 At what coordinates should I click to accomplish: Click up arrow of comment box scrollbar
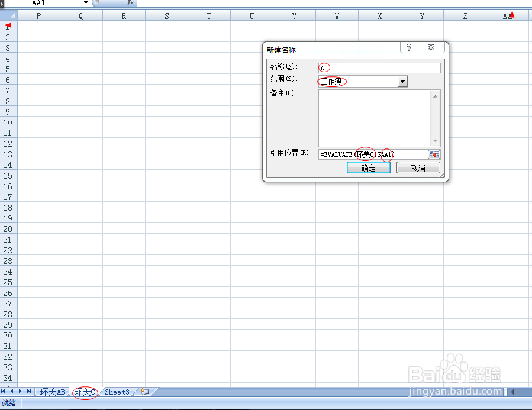click(x=436, y=96)
